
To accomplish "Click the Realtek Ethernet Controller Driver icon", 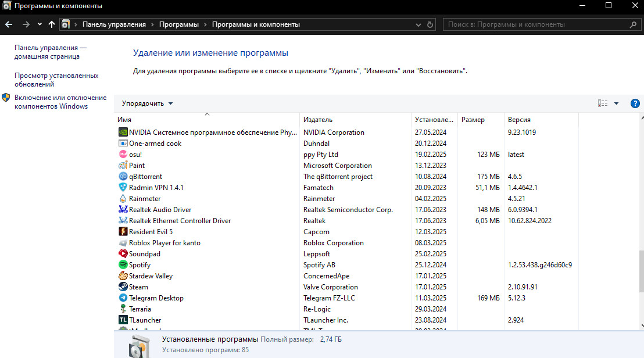I will click(x=123, y=220).
